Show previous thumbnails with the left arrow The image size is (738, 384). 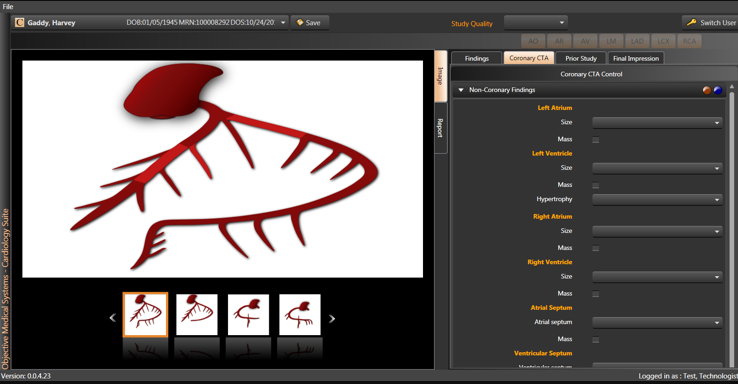pyautogui.click(x=112, y=318)
